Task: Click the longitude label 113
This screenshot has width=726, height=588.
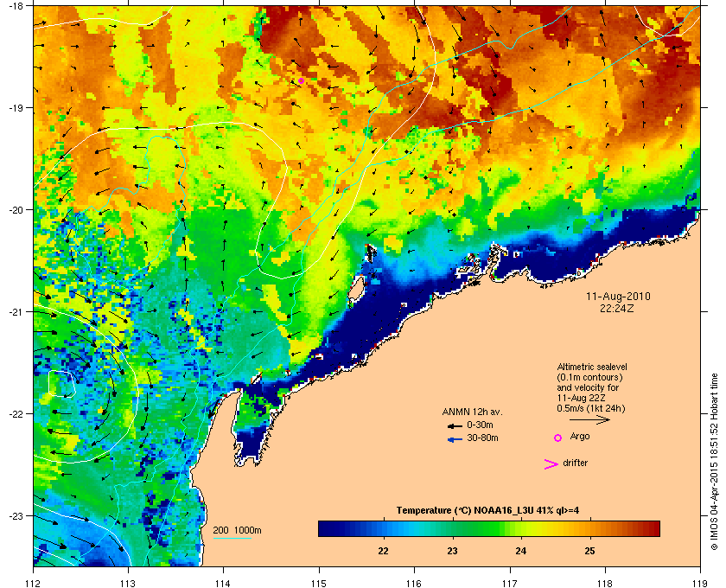Action: (x=128, y=583)
